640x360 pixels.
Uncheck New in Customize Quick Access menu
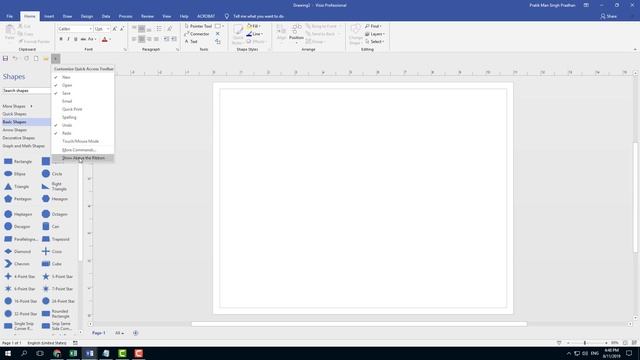[x=83, y=77]
